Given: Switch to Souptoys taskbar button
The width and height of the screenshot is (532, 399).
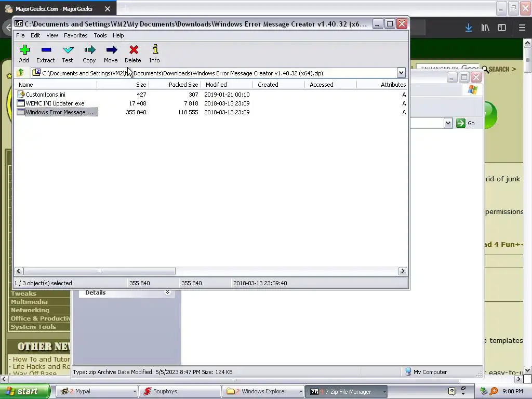Looking at the screenshot, I should (x=179, y=391).
